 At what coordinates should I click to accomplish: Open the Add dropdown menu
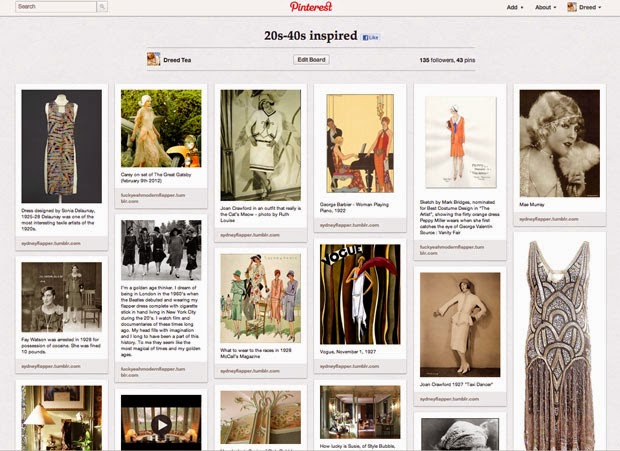(x=514, y=7)
